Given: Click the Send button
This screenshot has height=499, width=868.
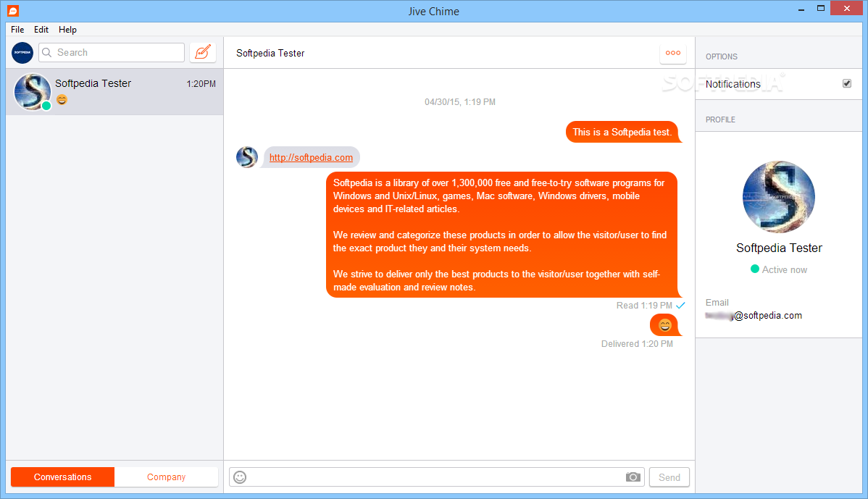Looking at the screenshot, I should [x=669, y=477].
